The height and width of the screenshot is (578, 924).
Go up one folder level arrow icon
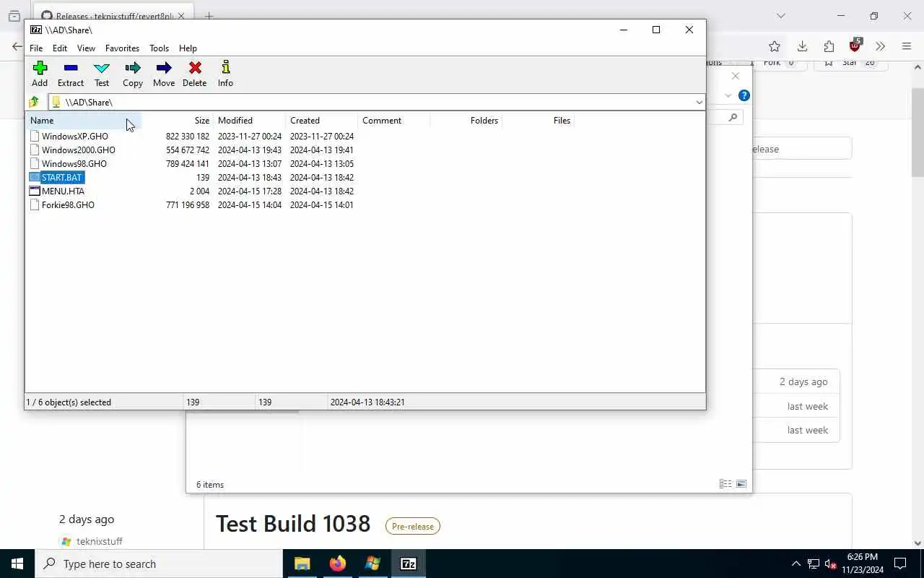click(34, 102)
